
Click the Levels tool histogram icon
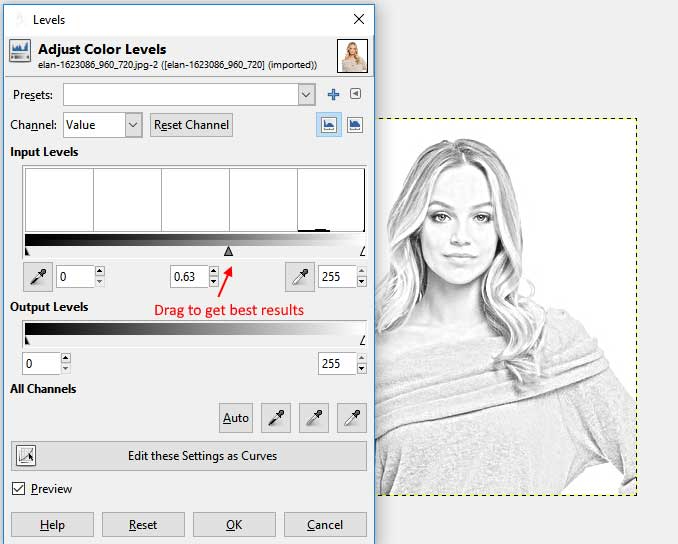pos(20,51)
